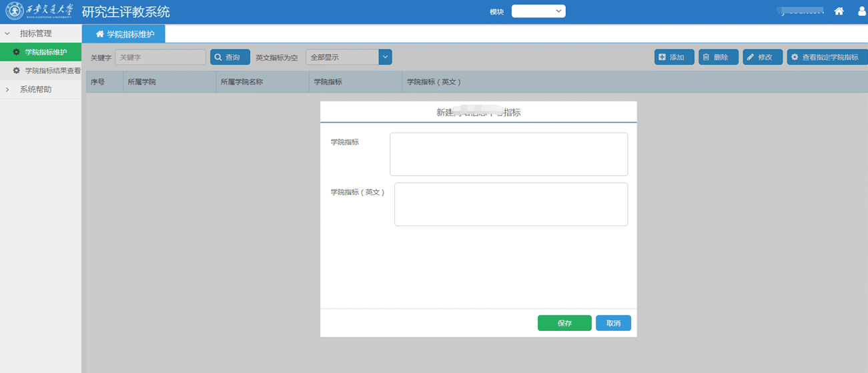Image resolution: width=868 pixels, height=373 pixels.
Task: Open 查看指定学院指标 from the toolbar
Action: (827, 57)
